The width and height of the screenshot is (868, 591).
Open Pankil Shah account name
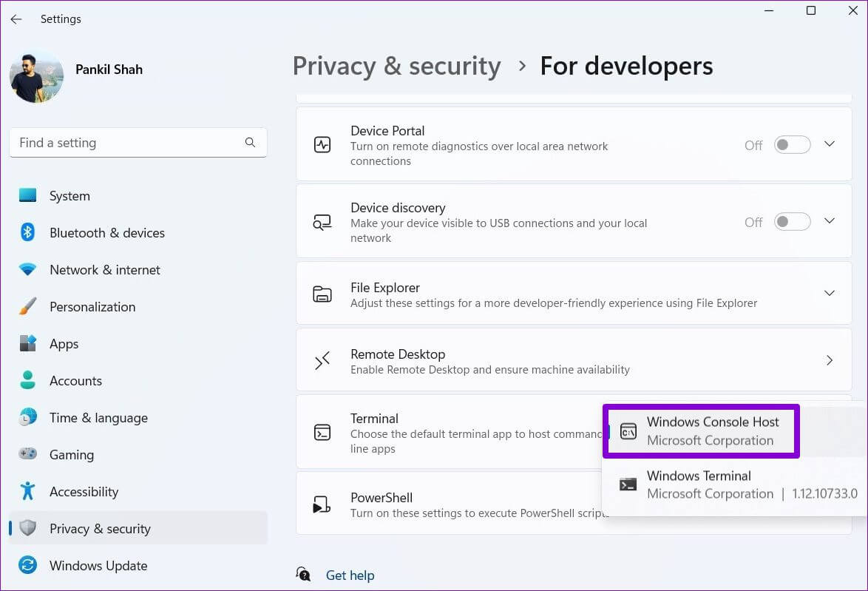(x=109, y=70)
